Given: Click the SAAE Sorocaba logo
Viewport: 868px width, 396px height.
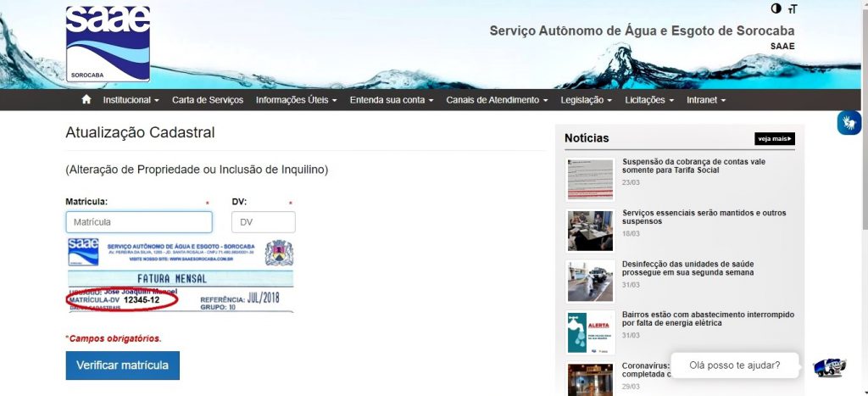Looking at the screenshot, I should click(108, 44).
